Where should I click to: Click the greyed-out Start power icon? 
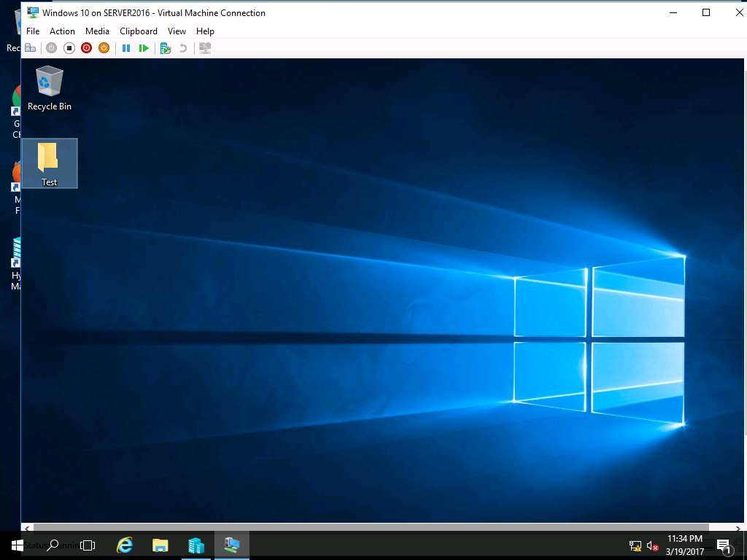[52, 48]
